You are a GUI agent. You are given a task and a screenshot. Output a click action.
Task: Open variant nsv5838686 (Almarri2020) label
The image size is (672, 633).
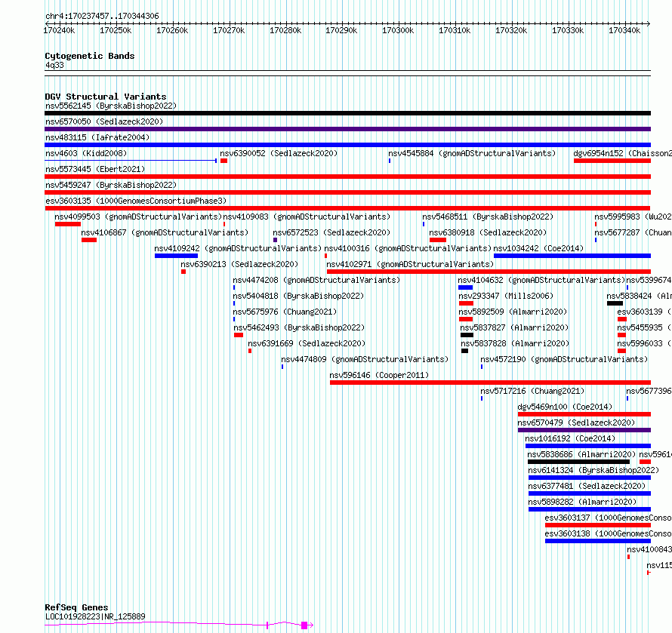point(581,454)
